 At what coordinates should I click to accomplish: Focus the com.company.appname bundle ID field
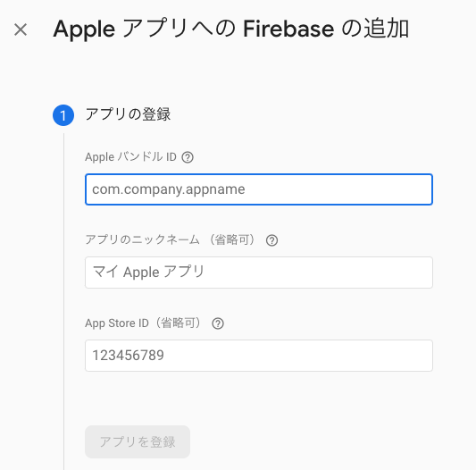[x=259, y=189]
